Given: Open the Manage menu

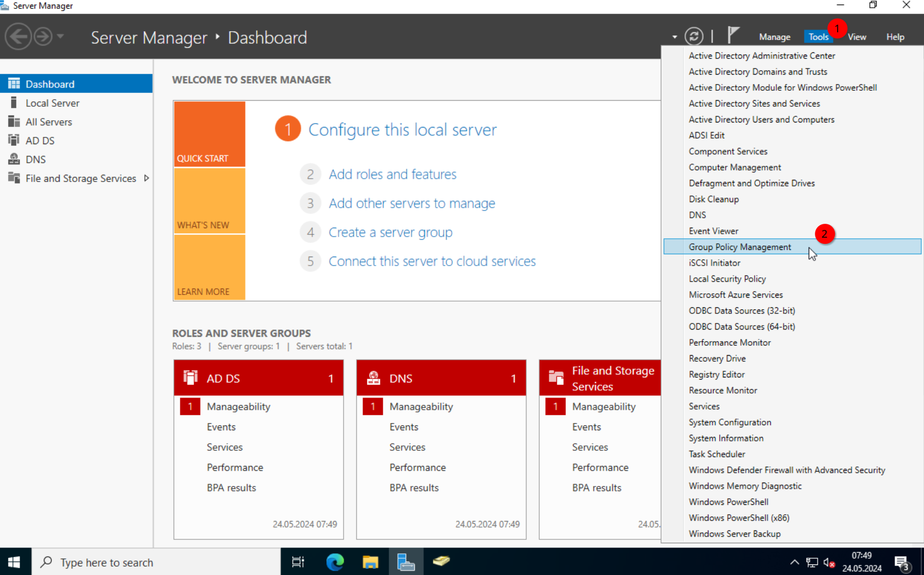Looking at the screenshot, I should coord(774,37).
